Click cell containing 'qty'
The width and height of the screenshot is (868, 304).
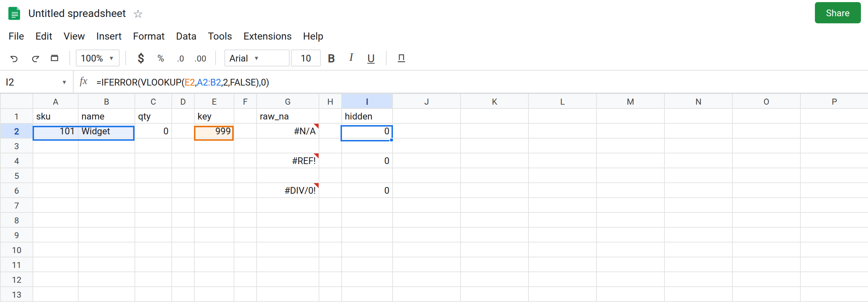[153, 116]
